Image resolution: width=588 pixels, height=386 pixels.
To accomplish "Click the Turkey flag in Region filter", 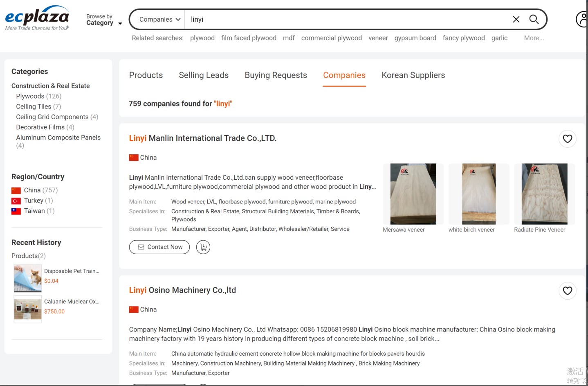I will (16, 201).
